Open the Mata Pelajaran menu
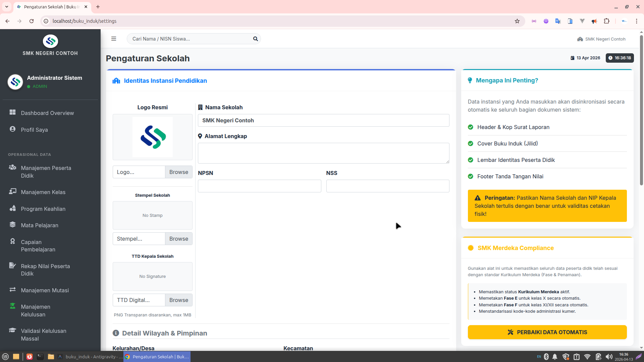 pyautogui.click(x=39, y=225)
